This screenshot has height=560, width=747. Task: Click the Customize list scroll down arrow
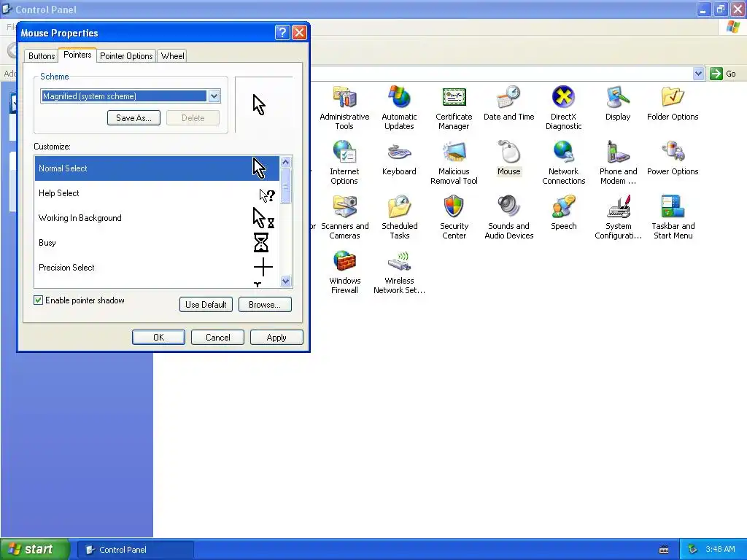coord(285,281)
